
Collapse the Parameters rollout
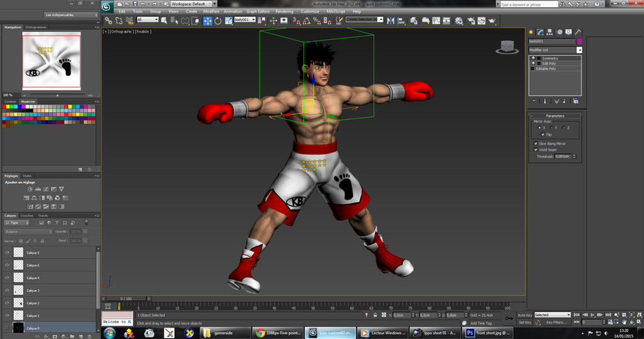[x=555, y=116]
